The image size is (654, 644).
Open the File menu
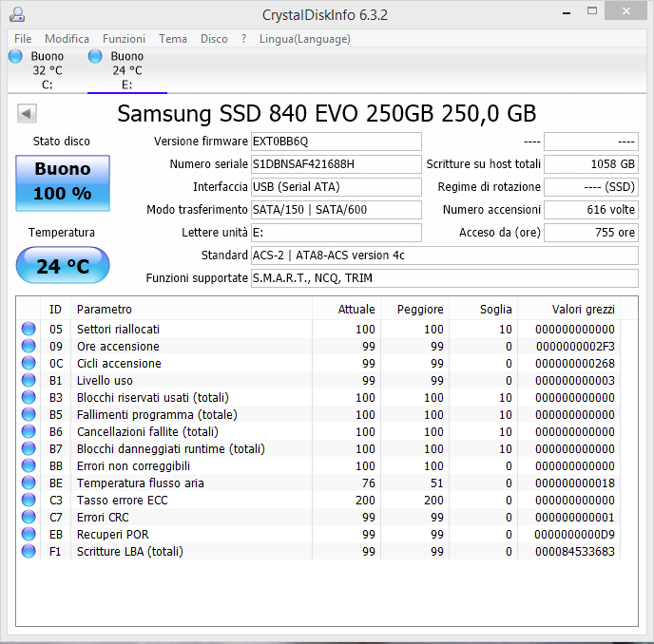(x=23, y=39)
